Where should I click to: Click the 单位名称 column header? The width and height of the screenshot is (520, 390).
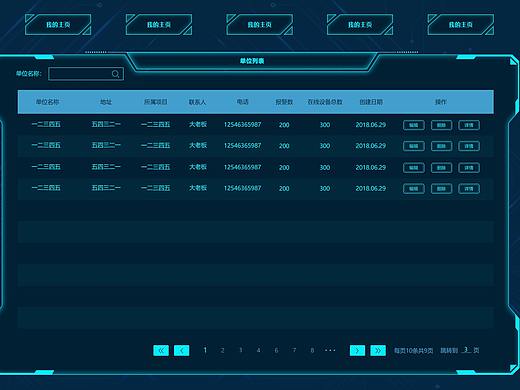click(47, 102)
